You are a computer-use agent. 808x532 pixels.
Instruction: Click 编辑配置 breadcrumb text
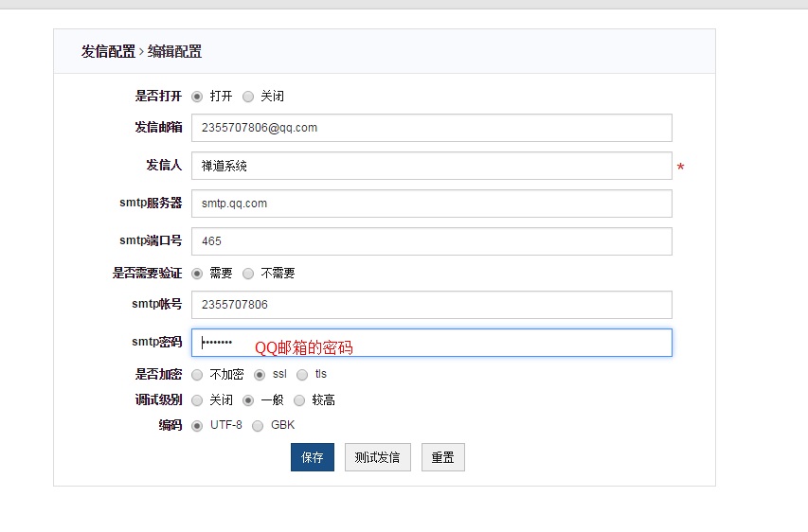click(174, 51)
